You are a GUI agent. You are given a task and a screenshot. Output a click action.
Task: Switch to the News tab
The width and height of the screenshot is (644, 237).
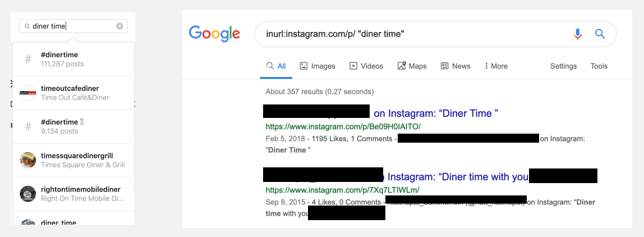pyautogui.click(x=456, y=66)
